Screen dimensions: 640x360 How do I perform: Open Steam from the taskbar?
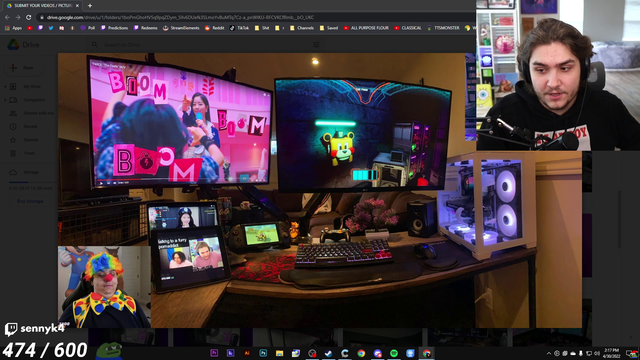(x=329, y=353)
